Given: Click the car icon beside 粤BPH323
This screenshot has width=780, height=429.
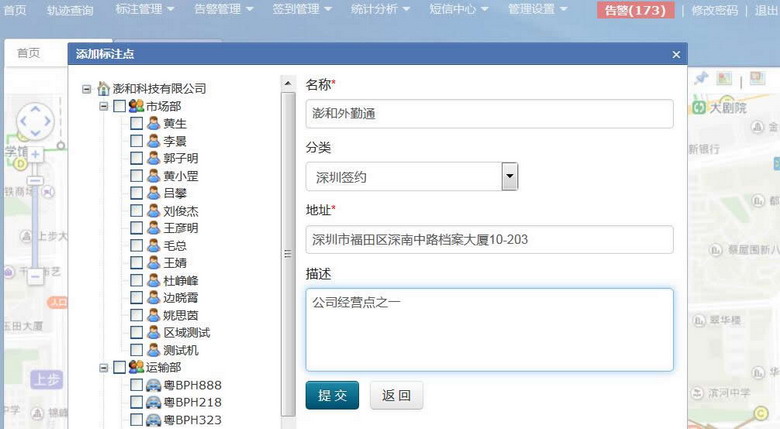Looking at the screenshot, I should coord(154,420).
